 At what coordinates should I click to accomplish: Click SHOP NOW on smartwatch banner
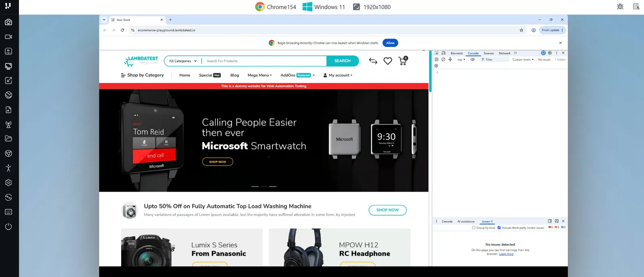[x=218, y=162]
